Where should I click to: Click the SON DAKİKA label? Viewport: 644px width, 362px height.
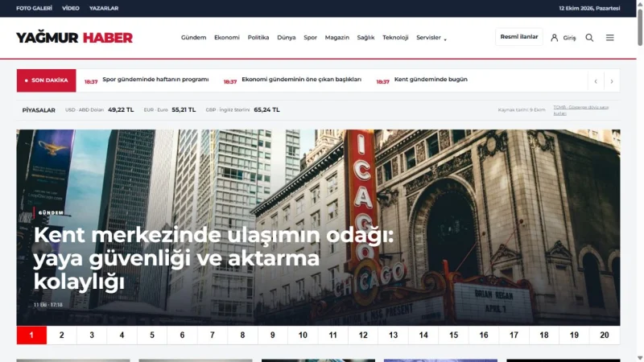[x=47, y=80]
